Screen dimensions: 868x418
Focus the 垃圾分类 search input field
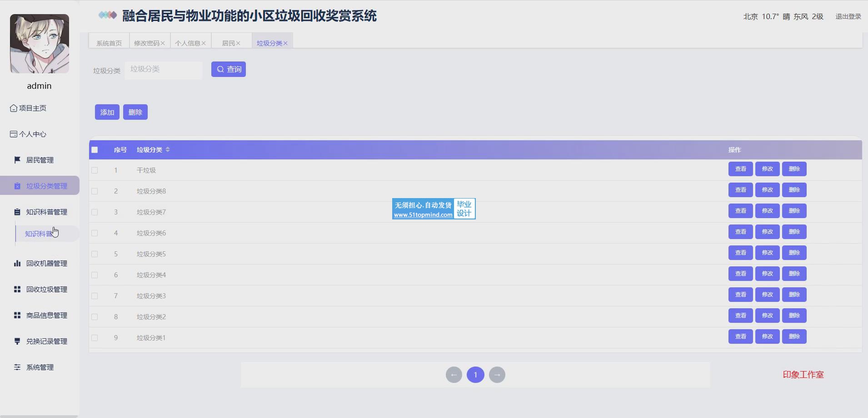pos(164,70)
